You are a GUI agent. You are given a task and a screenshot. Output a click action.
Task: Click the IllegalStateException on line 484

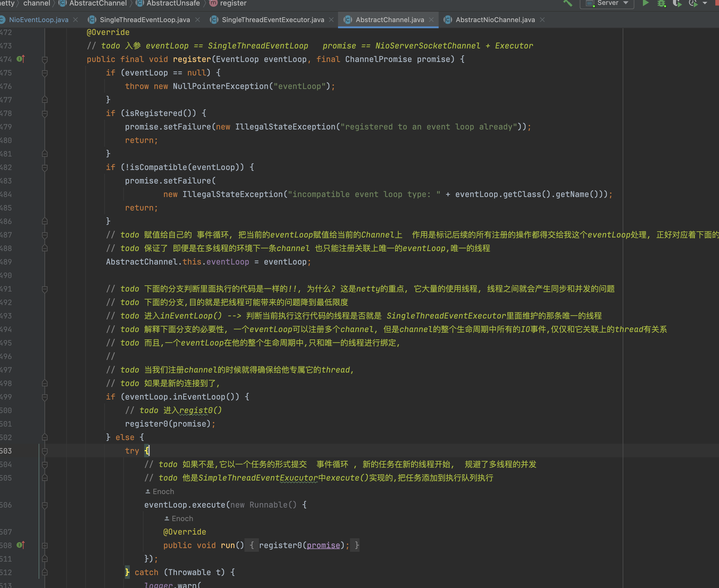click(x=233, y=195)
